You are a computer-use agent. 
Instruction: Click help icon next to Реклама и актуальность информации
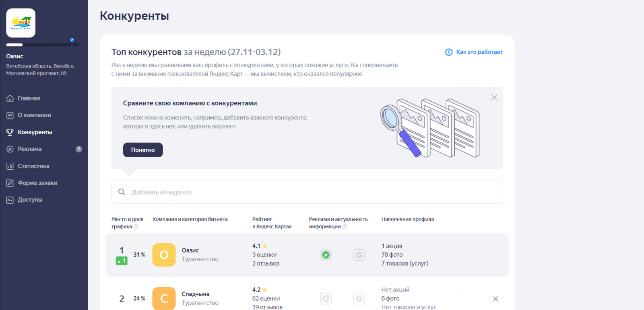click(345, 227)
